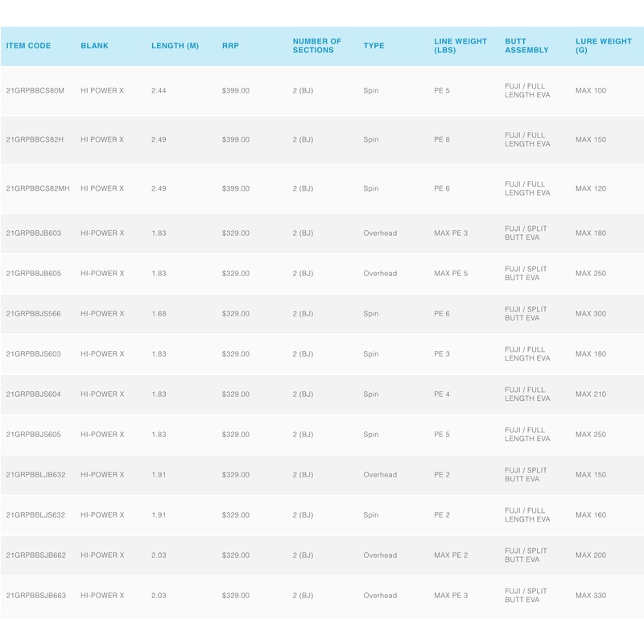Click item code 21GRPBBSJB663
644x644 pixels.
tap(36, 596)
